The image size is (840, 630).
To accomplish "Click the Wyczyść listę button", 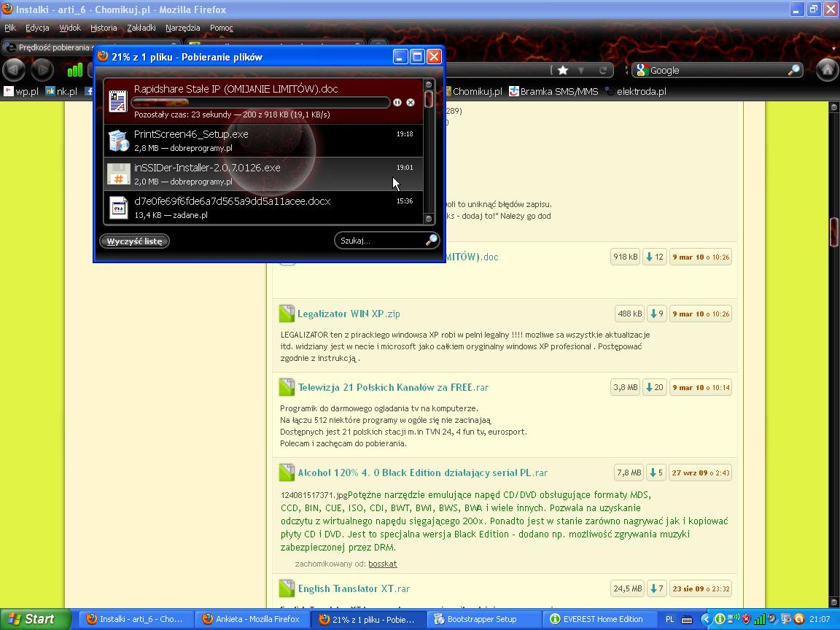I will (x=134, y=241).
